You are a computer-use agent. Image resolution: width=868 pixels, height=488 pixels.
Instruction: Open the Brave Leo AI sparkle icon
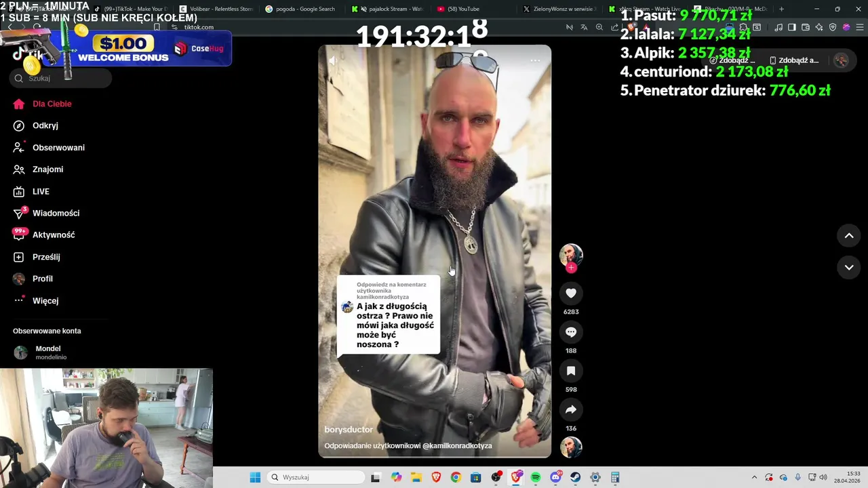click(819, 27)
